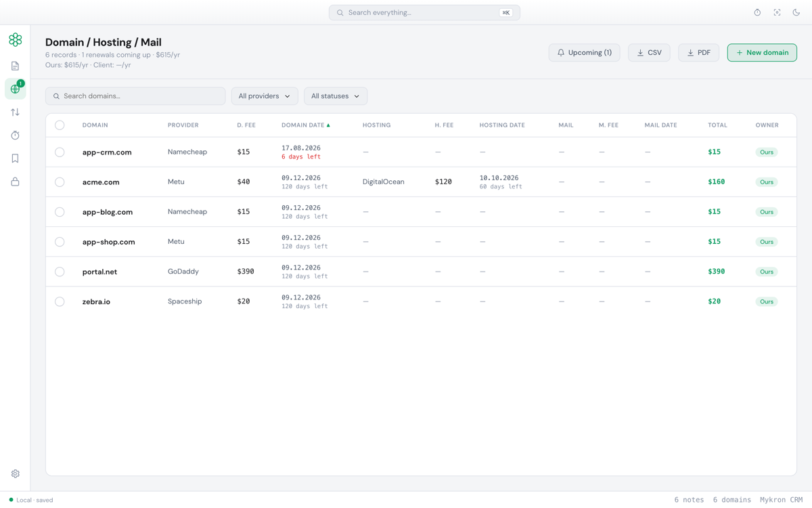Sort by Hosting column header
This screenshot has height=508, width=812.
coord(376,125)
